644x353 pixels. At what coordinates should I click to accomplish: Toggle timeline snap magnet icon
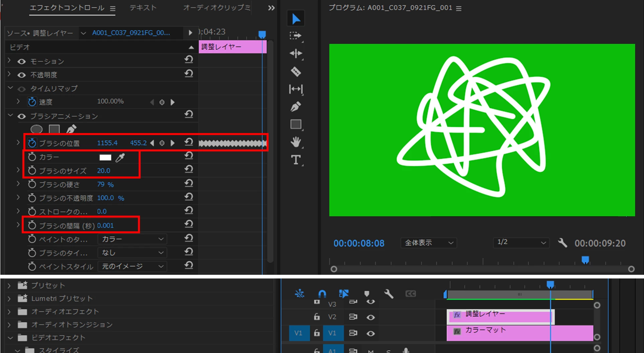pos(322,294)
